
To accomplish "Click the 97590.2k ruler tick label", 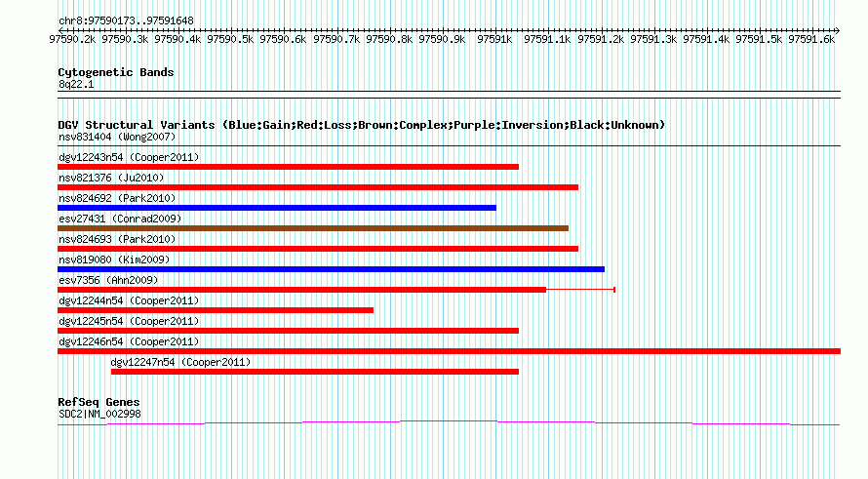I will tap(72, 39).
